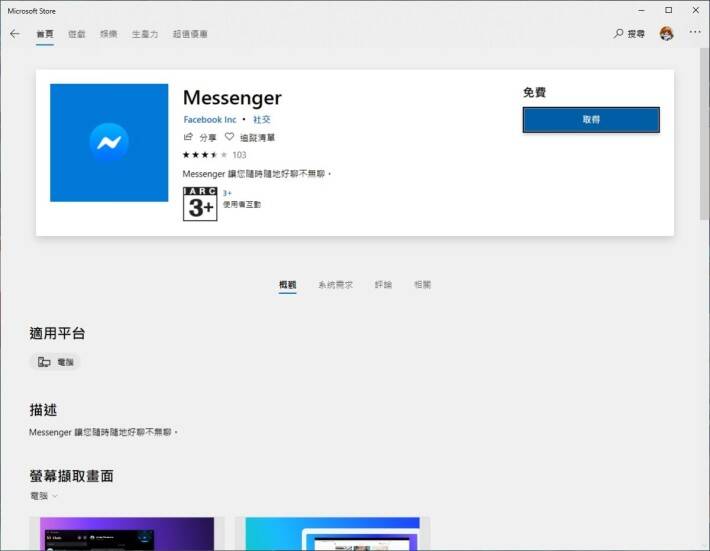Screen dimensions: 710x551
Task: Open the purple dark-mode screenshot thumbnail
Action: (x=127, y=534)
